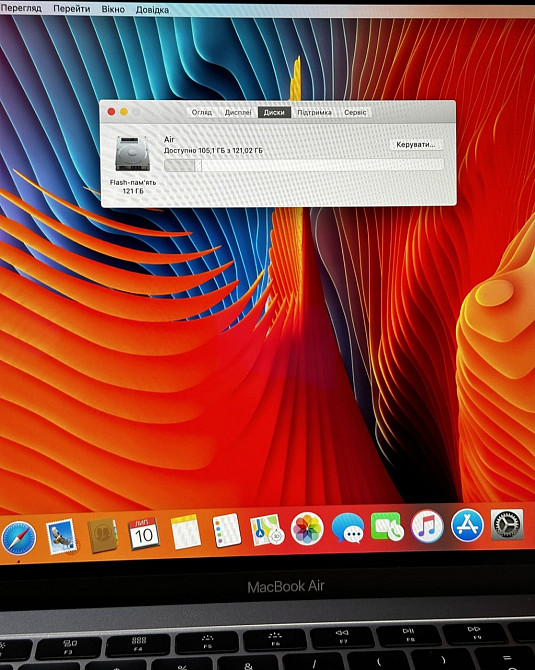The height and width of the screenshot is (670, 535).
Task: Click the Flash-пам'ять 121 ГБ label
Action: click(x=133, y=187)
